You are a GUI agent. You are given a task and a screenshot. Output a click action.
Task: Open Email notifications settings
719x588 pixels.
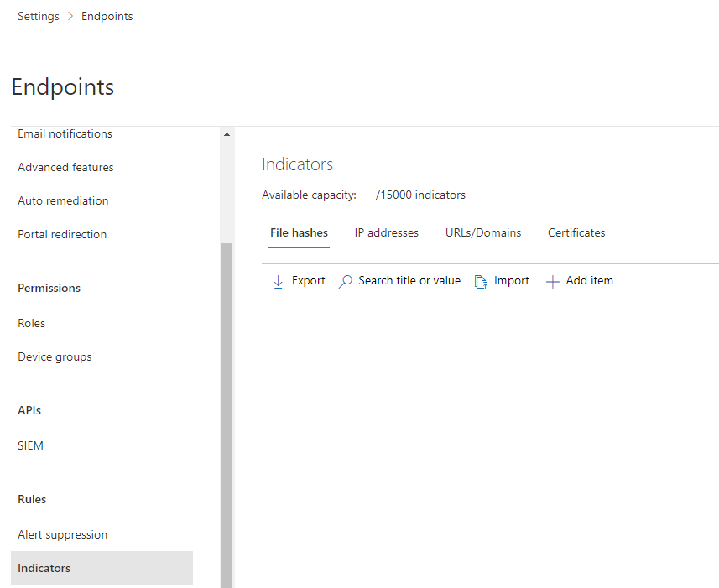tap(65, 133)
